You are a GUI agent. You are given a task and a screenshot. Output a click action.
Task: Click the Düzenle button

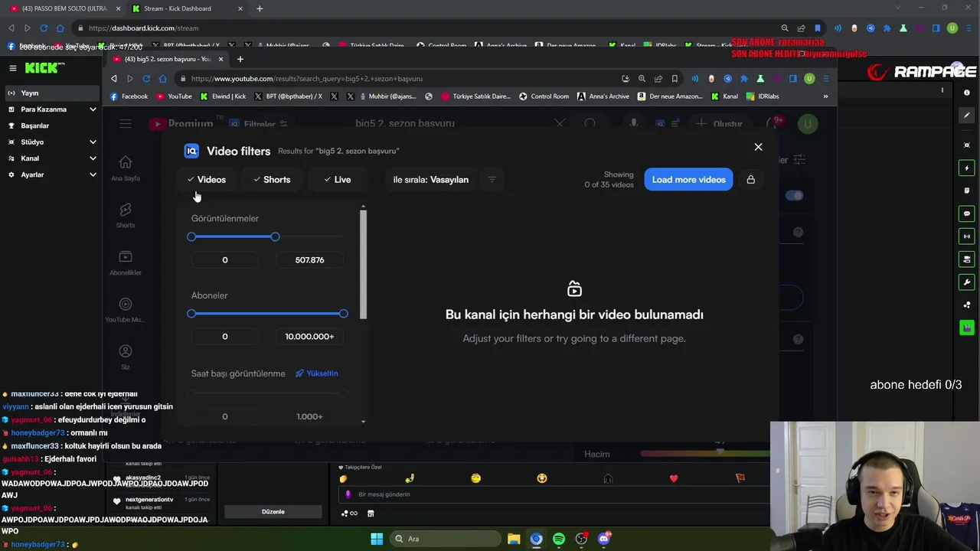point(273,512)
